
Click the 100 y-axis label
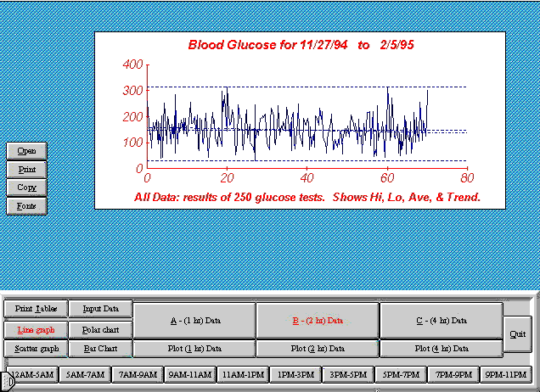[132, 143]
